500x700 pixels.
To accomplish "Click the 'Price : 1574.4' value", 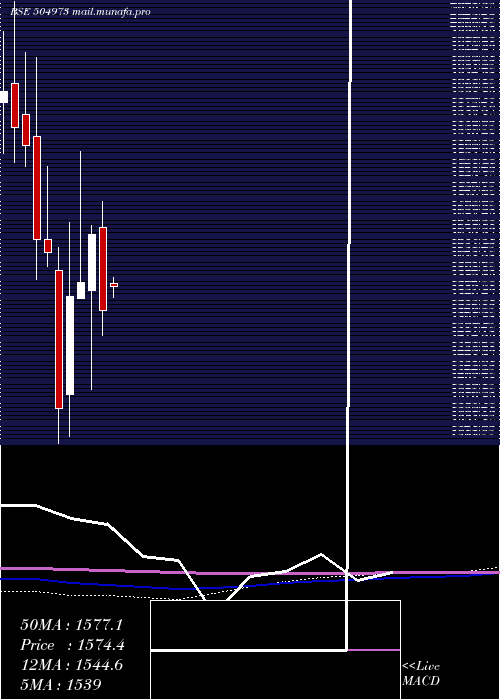I will (x=72, y=645).
